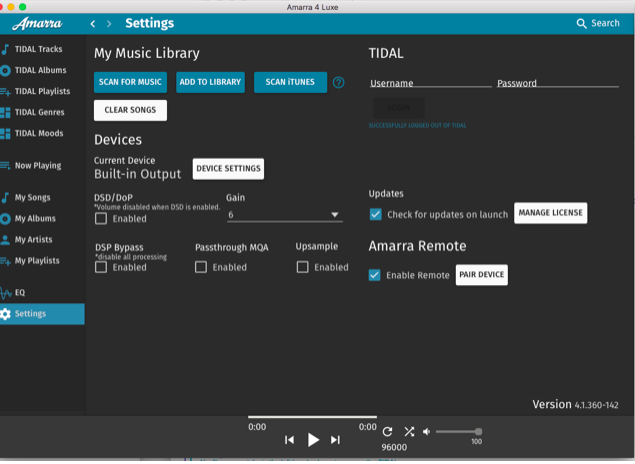This screenshot has height=464, width=635.
Task: Disable the Enable Remote checkbox
Action: click(375, 275)
